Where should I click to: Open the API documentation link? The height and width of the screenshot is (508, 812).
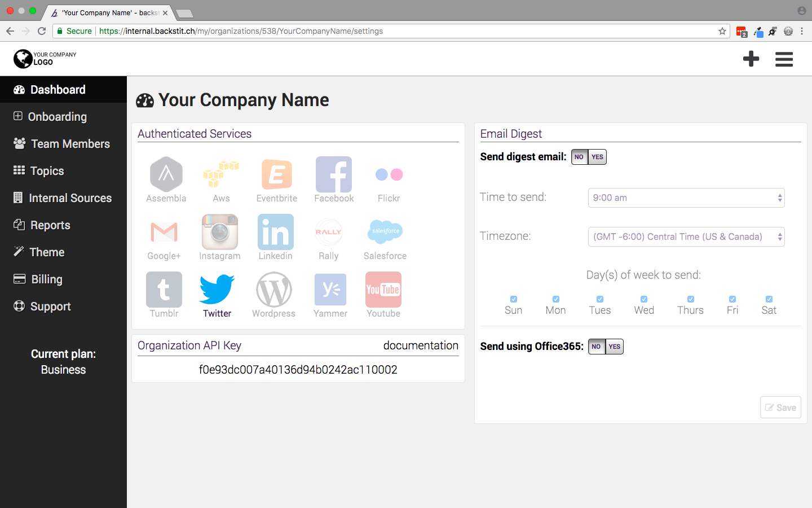coord(421,345)
